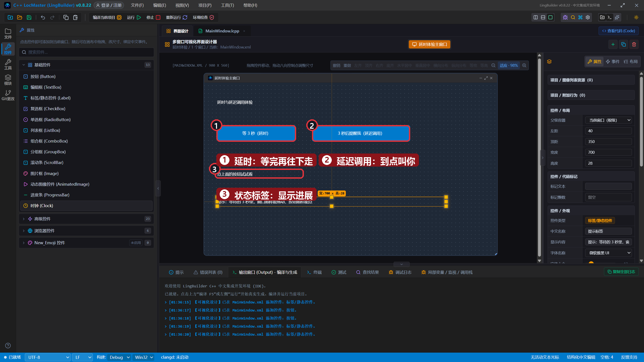
Task: Click the open folder toolbar icon
Action: coord(19,17)
